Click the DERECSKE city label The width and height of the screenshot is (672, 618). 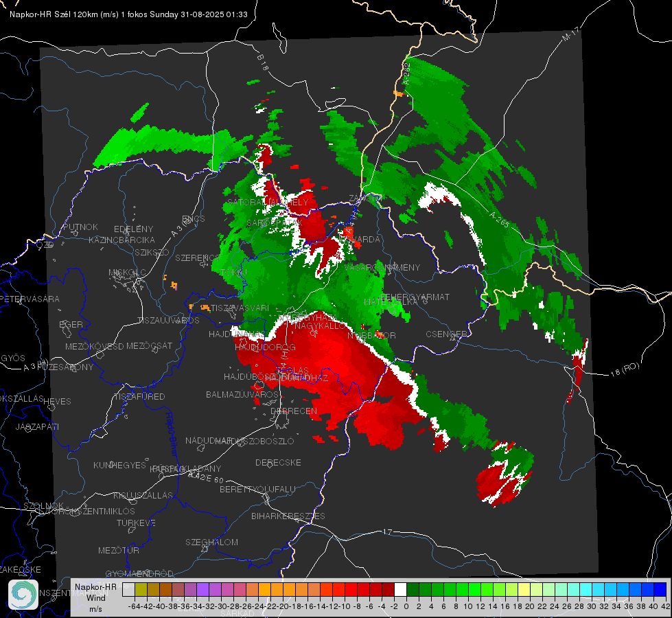(278, 462)
